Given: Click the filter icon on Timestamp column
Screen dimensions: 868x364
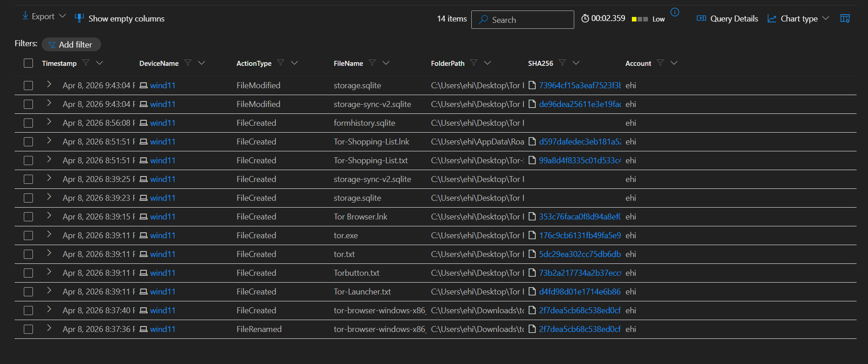Looking at the screenshot, I should coord(86,63).
